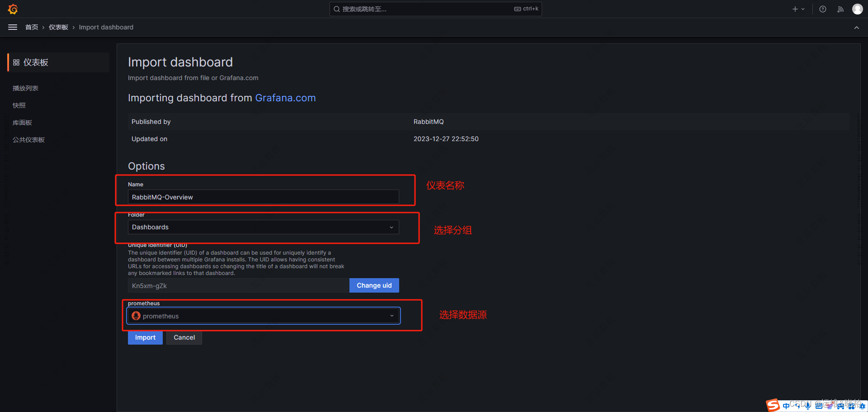Screen dimensions: 868x412
Task: Click the Grafana logo icon
Action: point(13,9)
